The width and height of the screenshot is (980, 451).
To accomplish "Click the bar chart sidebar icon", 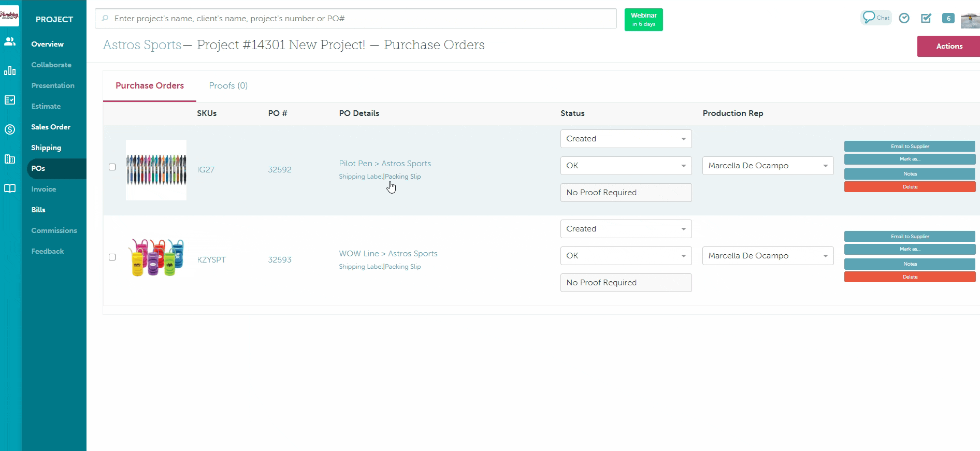I will pyautogui.click(x=10, y=70).
